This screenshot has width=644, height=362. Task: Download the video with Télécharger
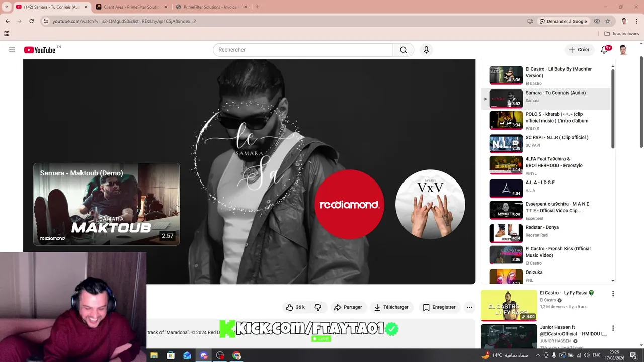(391, 307)
